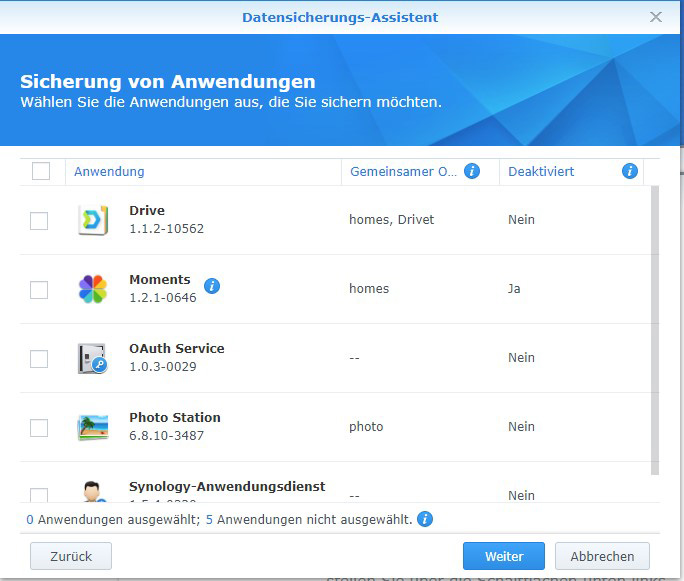
Task: Select the Moments application name text
Action: pyautogui.click(x=160, y=279)
